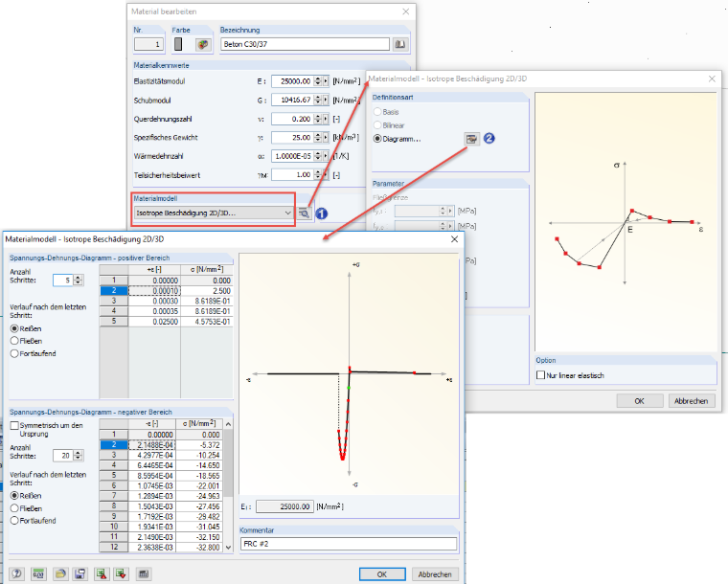The image size is (728, 584).
Task: Select Reißen in positive range
Action: pyautogui.click(x=14, y=328)
